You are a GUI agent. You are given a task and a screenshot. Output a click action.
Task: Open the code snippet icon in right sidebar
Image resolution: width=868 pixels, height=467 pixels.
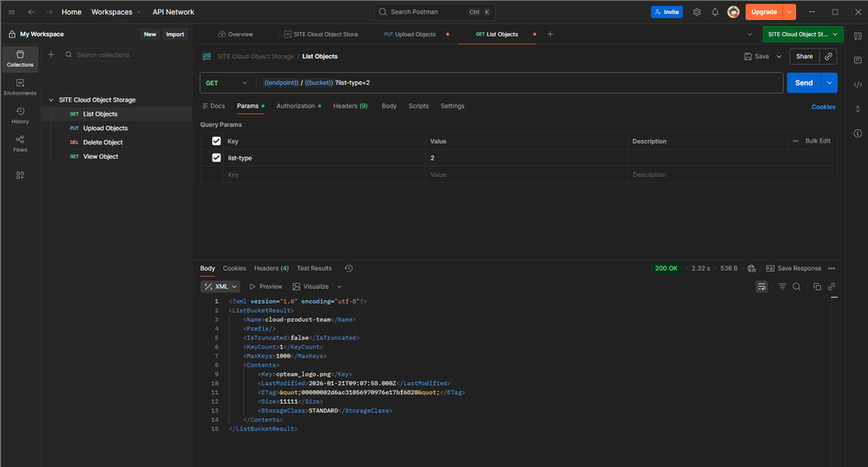point(858,85)
